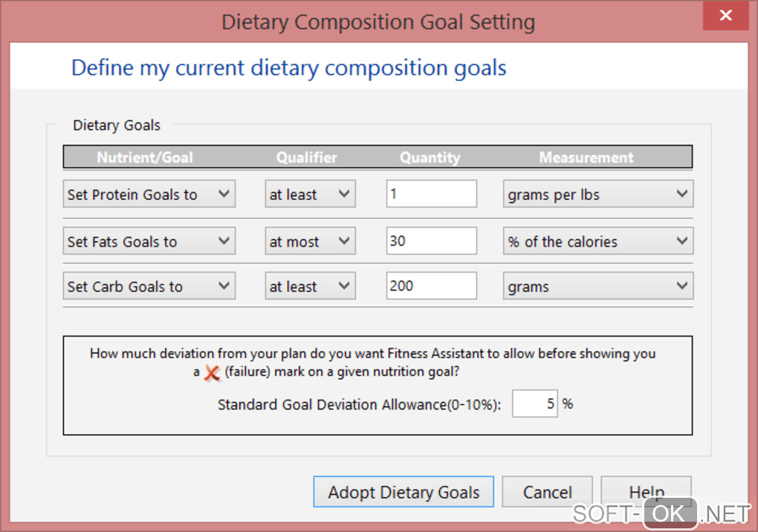
Task: Open the Set Fats Goals dropdown
Action: point(149,241)
